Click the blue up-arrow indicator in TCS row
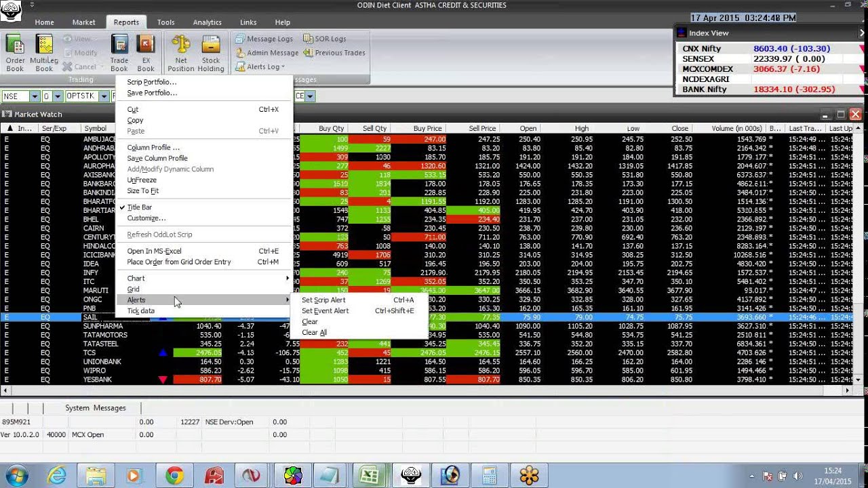The image size is (868, 488). point(163,353)
